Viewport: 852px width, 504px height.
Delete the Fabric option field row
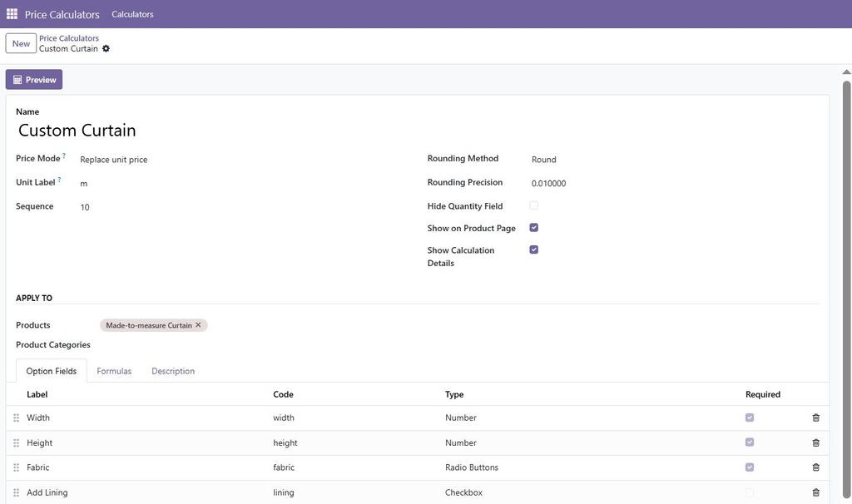(x=815, y=467)
